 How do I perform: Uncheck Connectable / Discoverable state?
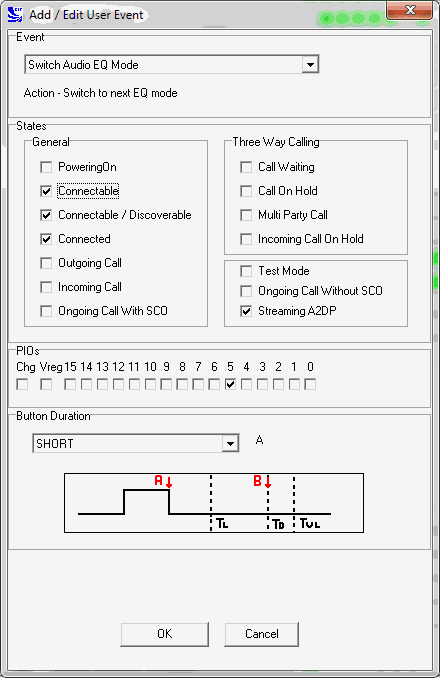click(x=46, y=215)
